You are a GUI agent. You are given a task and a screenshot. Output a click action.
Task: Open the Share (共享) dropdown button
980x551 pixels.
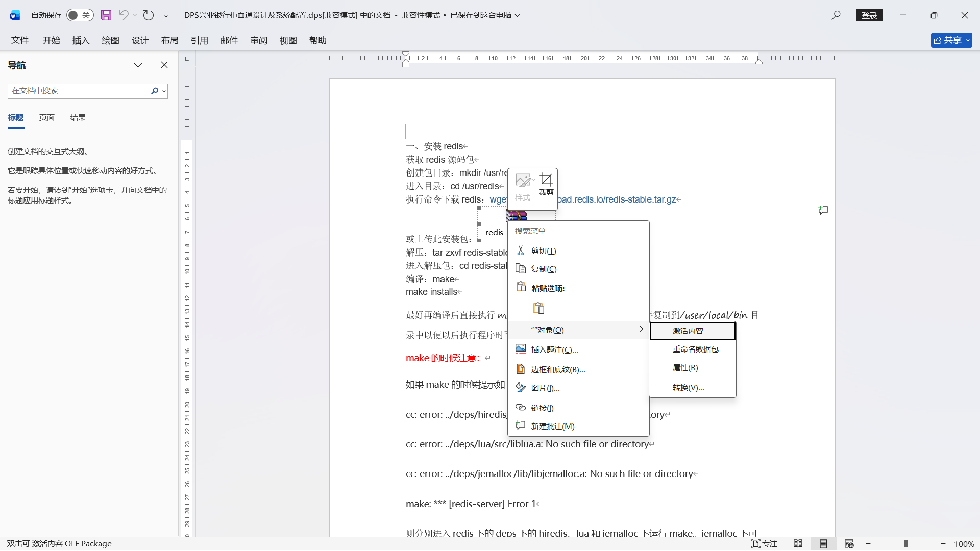pos(951,40)
